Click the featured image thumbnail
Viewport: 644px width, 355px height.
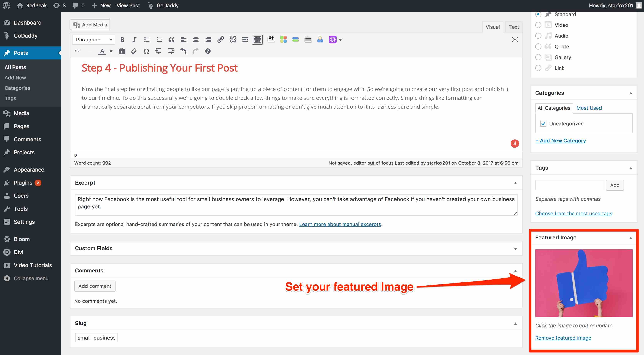click(x=584, y=283)
